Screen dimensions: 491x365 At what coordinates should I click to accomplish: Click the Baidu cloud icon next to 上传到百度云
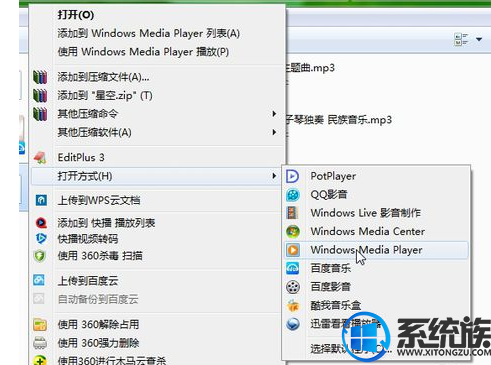click(39, 280)
